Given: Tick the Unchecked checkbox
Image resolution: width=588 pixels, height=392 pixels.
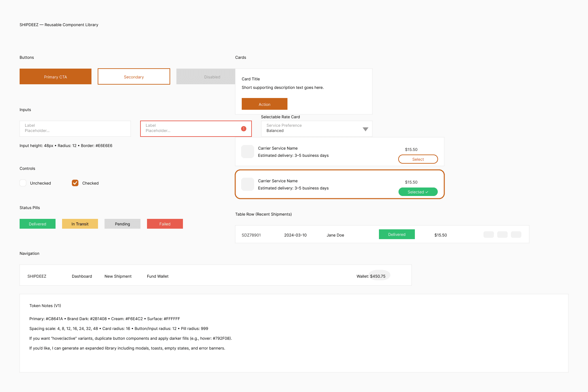Looking at the screenshot, I should [23, 183].
